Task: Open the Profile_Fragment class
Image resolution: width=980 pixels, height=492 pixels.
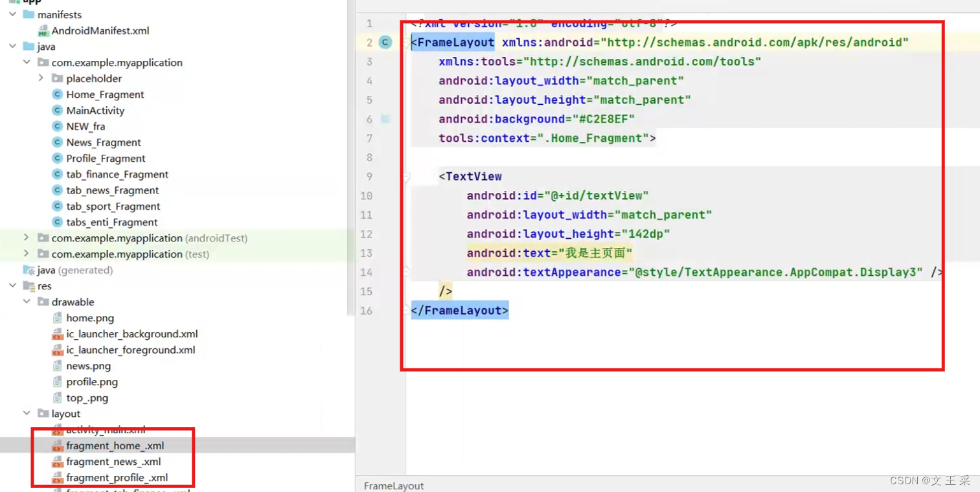Action: click(106, 158)
